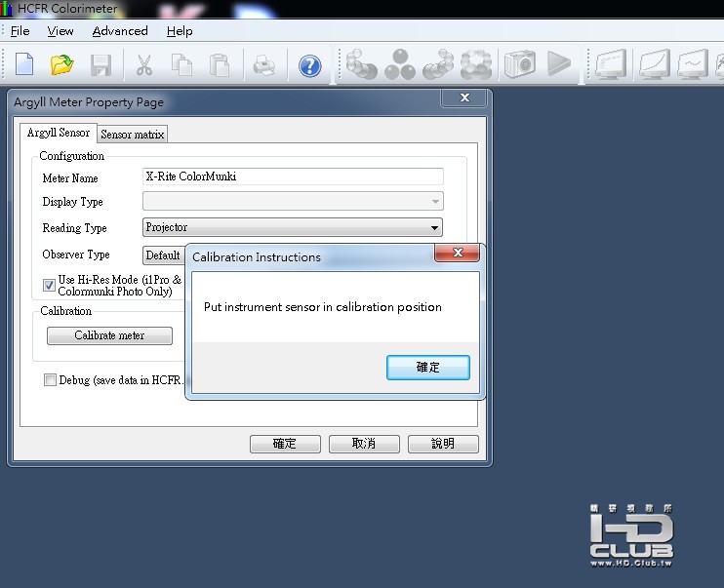724x588 pixels.
Task: Click the first monitor view icon
Action: 612,64
